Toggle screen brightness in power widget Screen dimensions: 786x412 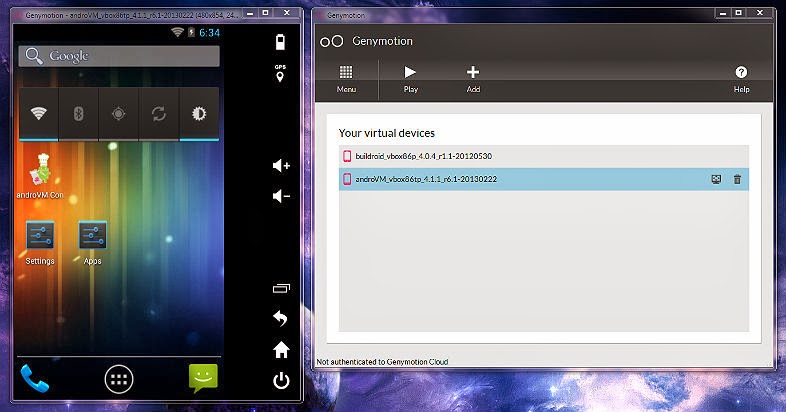click(199, 114)
